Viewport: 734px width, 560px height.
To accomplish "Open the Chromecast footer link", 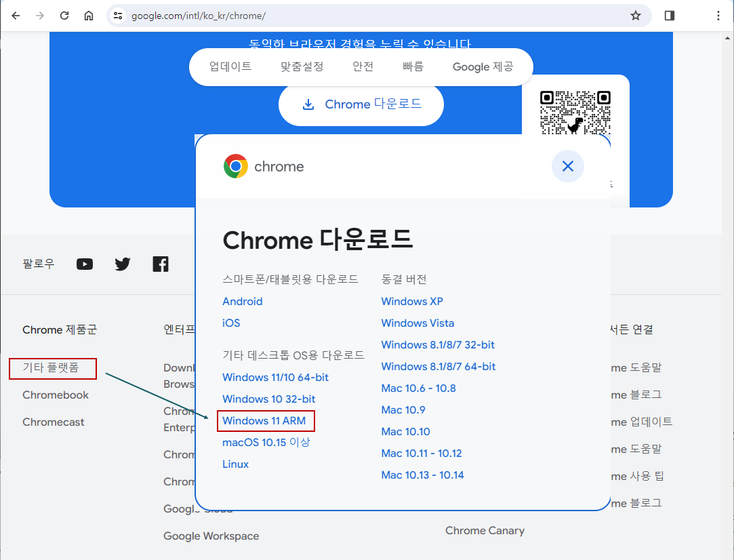I will (x=54, y=422).
